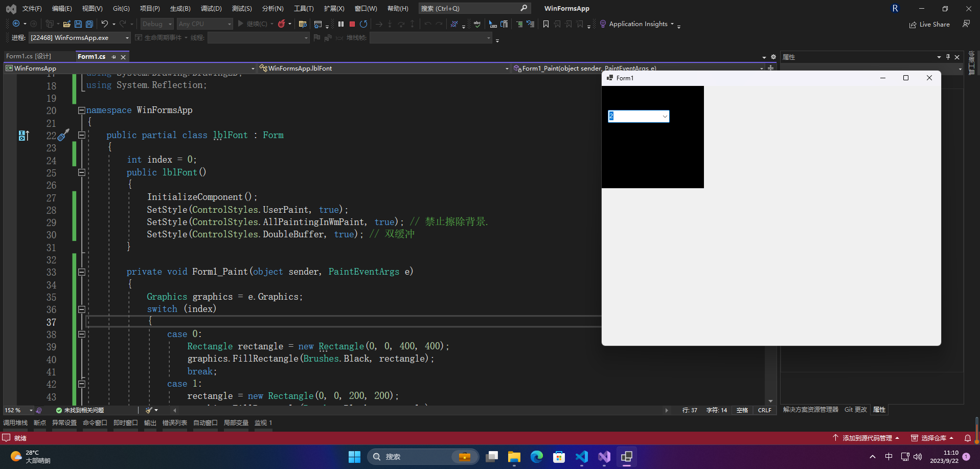Click the Open File folder icon

pos(67,24)
